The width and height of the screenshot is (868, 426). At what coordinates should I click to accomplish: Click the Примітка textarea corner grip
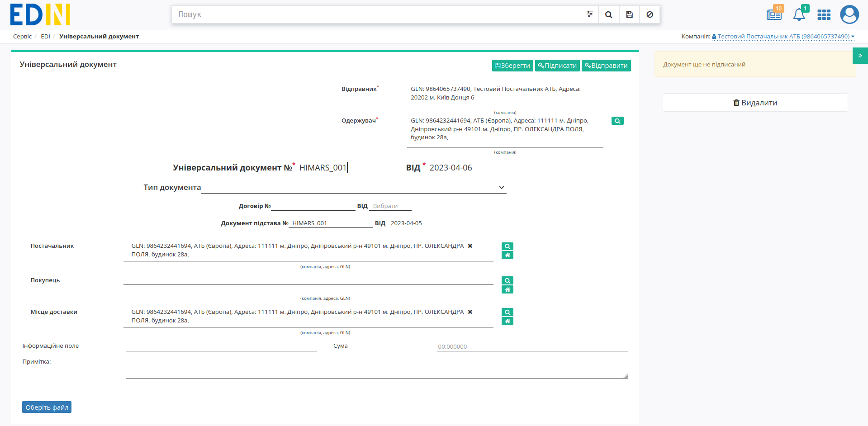pos(626,376)
